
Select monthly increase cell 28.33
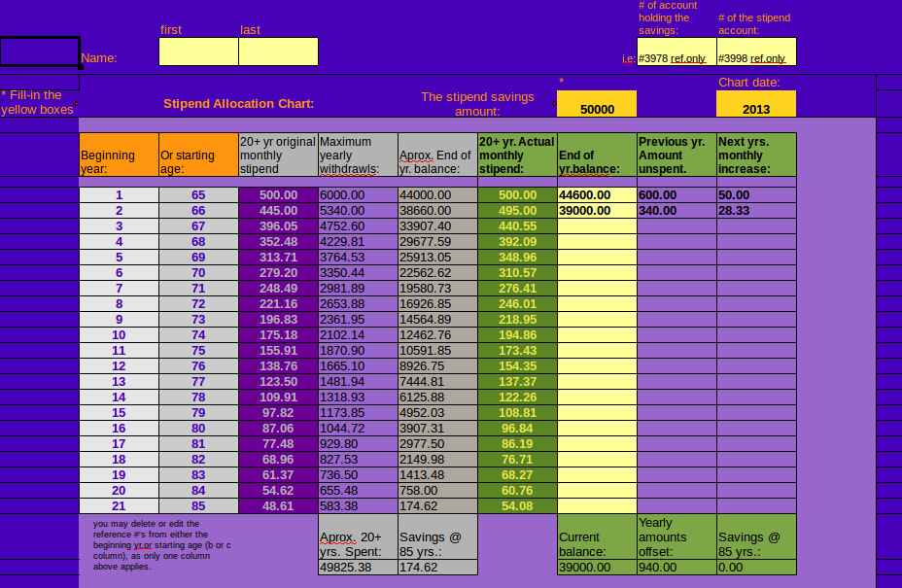pyautogui.click(x=756, y=211)
